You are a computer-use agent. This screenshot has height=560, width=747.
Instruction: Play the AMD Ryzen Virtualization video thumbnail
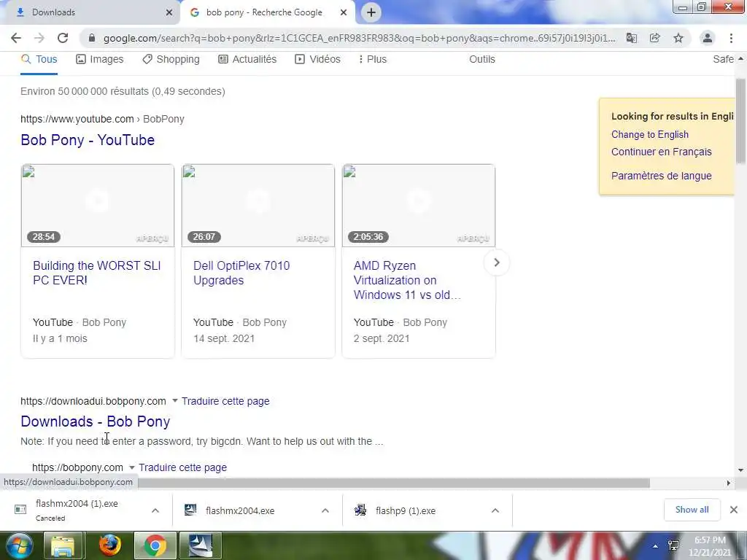click(419, 206)
